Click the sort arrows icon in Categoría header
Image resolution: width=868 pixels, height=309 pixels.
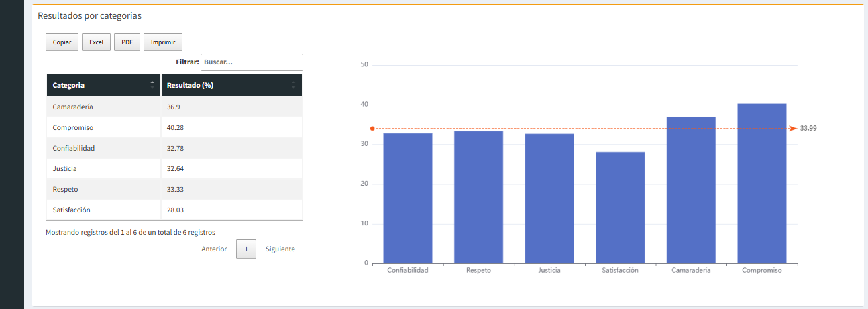tap(152, 85)
